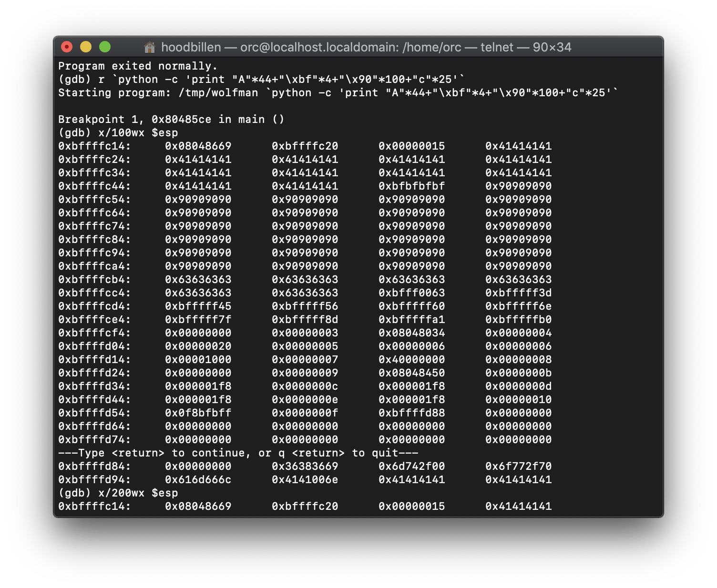717x588 pixels.
Task: Select value 0x0000000e in row 0xbffffd44
Action: [305, 399]
